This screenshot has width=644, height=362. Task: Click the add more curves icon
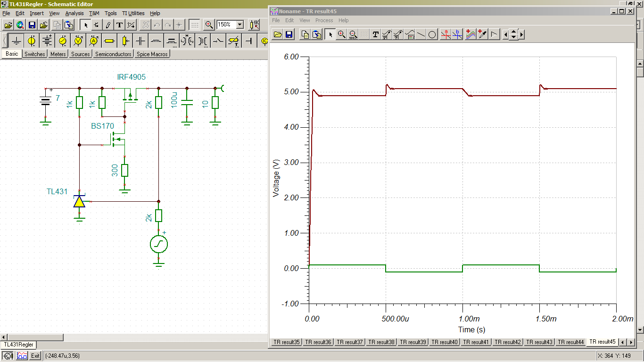coord(471,34)
